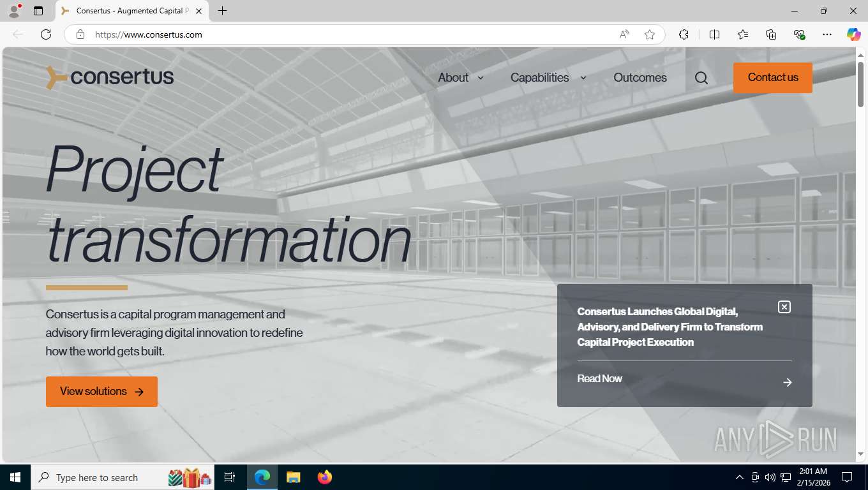Click the Project transformation heading
868x490 pixels.
pyautogui.click(x=228, y=204)
